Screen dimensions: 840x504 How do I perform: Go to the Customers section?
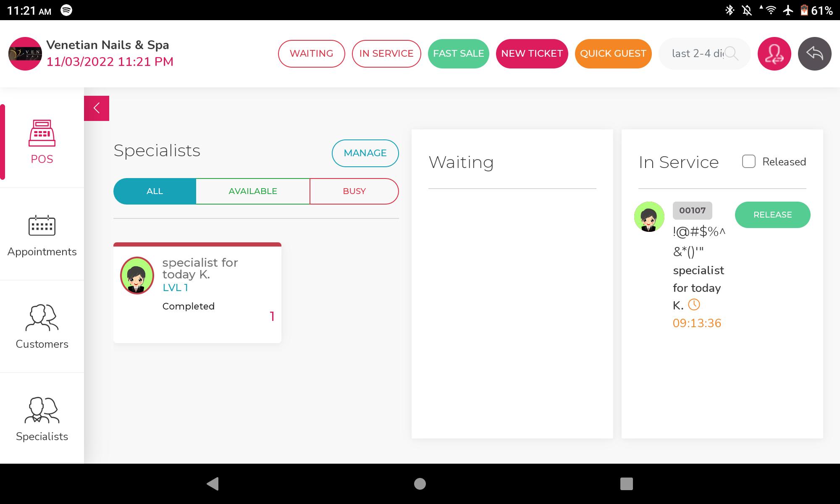click(42, 327)
